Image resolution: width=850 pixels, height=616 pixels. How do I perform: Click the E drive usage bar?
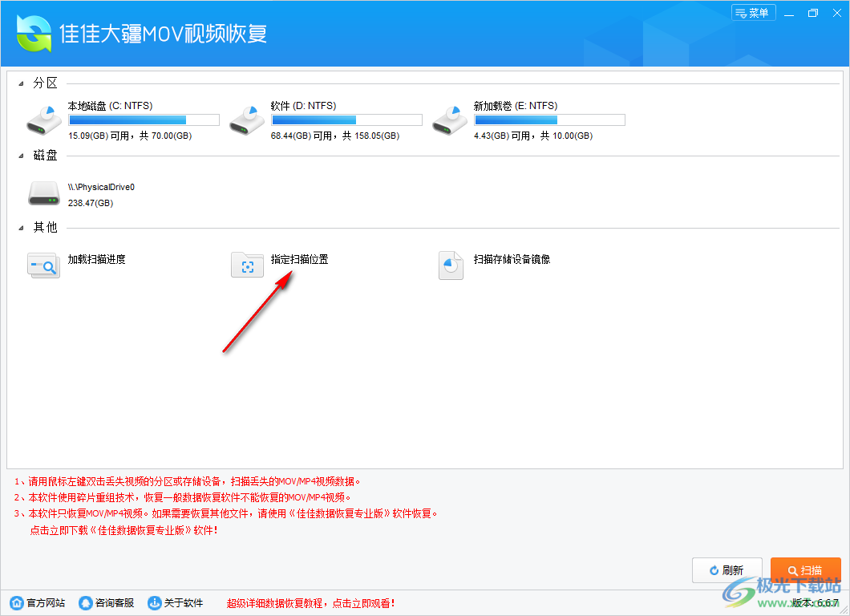pos(550,120)
